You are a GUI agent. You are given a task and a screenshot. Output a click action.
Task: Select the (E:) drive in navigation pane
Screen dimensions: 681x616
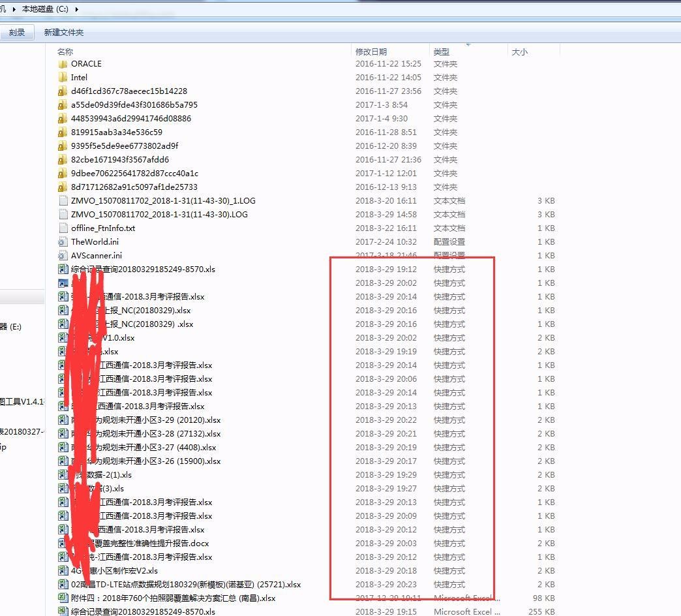10,327
